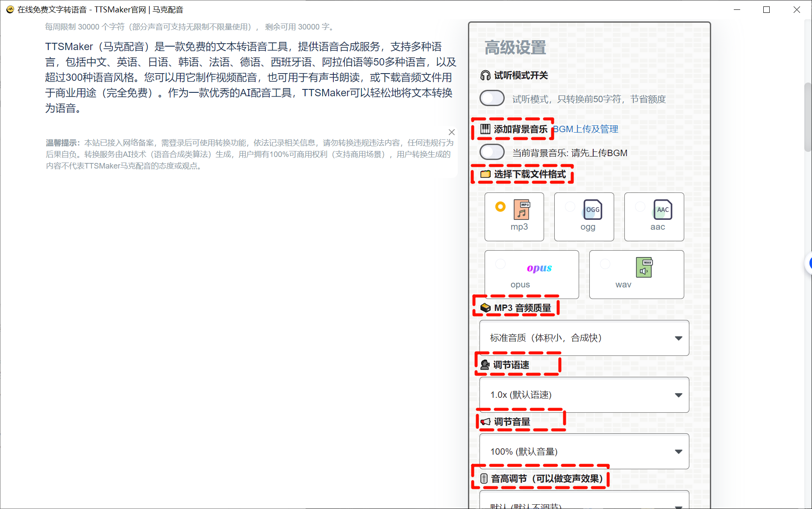
Task: Open the MP3 audio quality dropdown
Action: [x=584, y=338]
